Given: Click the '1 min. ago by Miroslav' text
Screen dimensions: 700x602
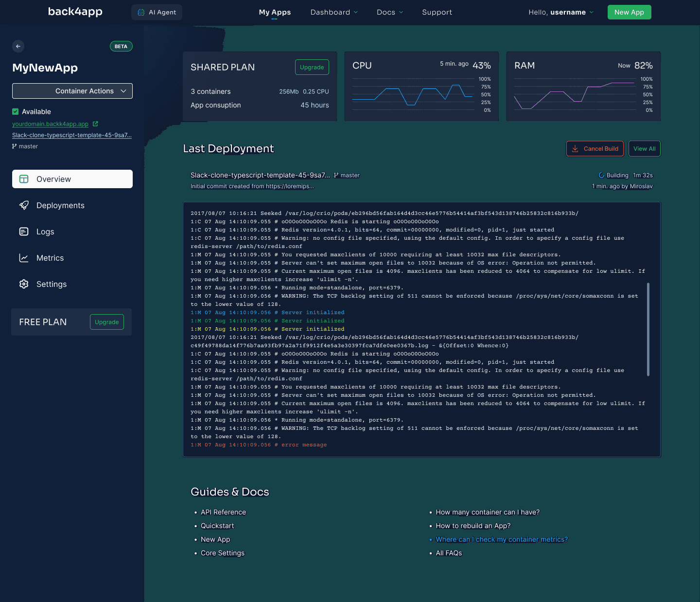Looking at the screenshot, I should pos(622,186).
